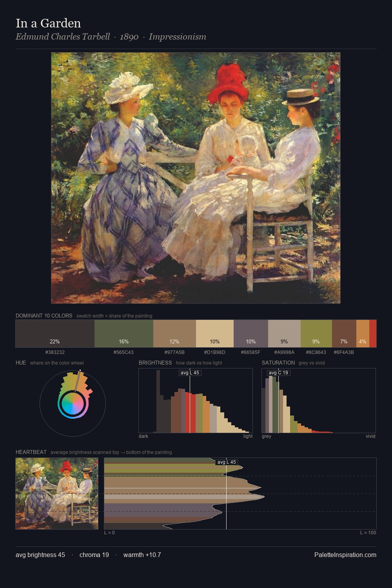Select the orange swatch labeled 4%
Screen dimensions: 392x588
363,334
